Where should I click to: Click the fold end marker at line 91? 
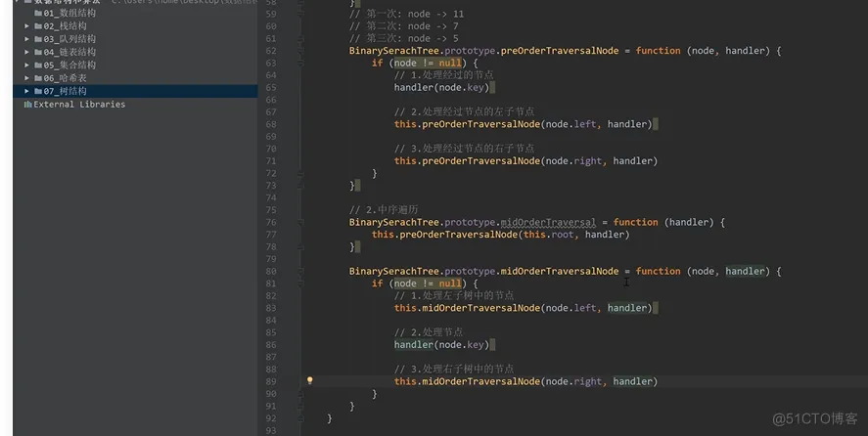[x=300, y=406]
